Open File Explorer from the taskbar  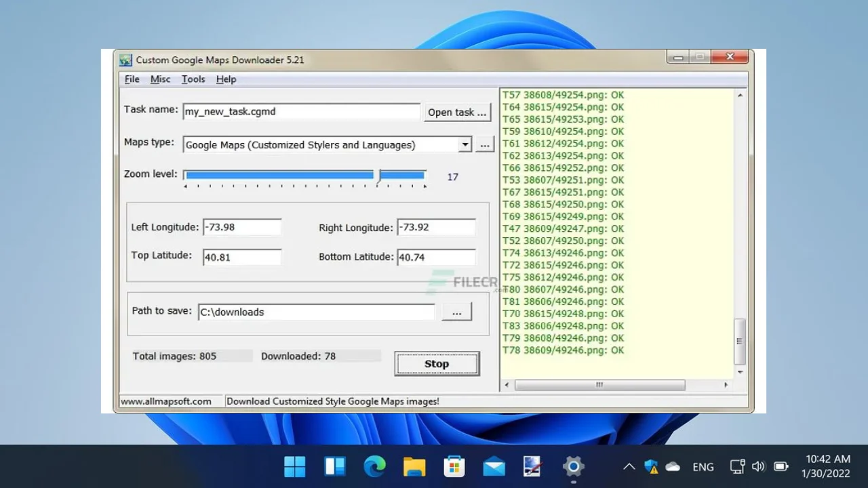coord(414,466)
